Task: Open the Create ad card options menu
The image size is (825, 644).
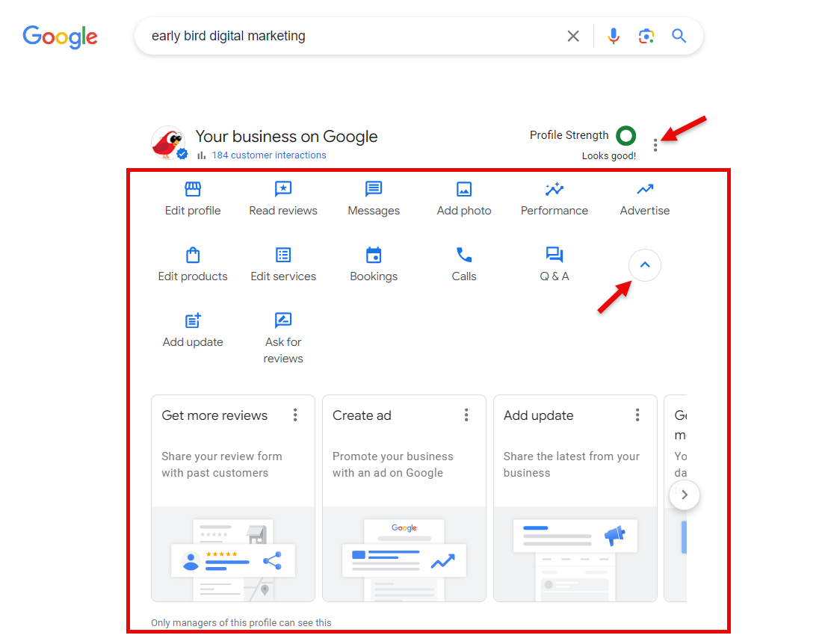Action: coord(466,415)
